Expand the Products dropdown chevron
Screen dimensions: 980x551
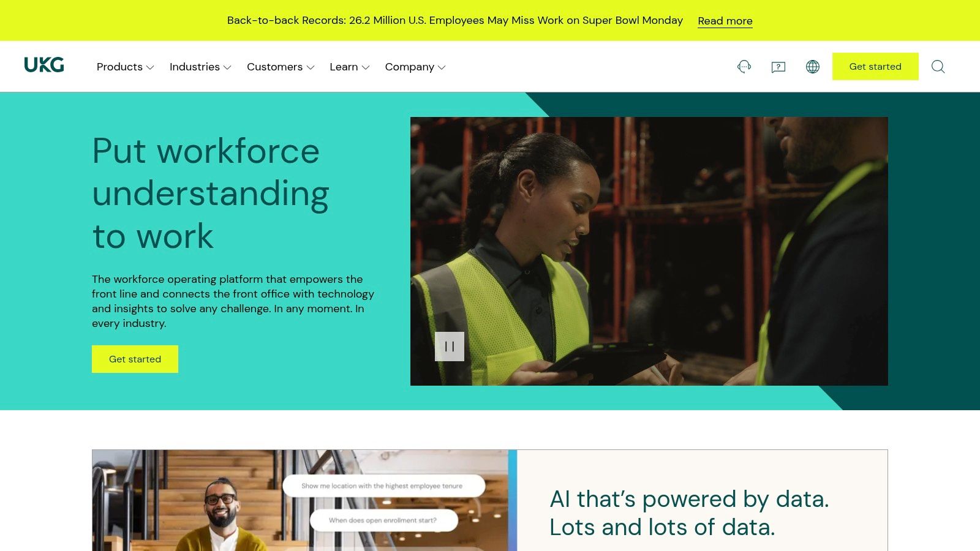150,67
